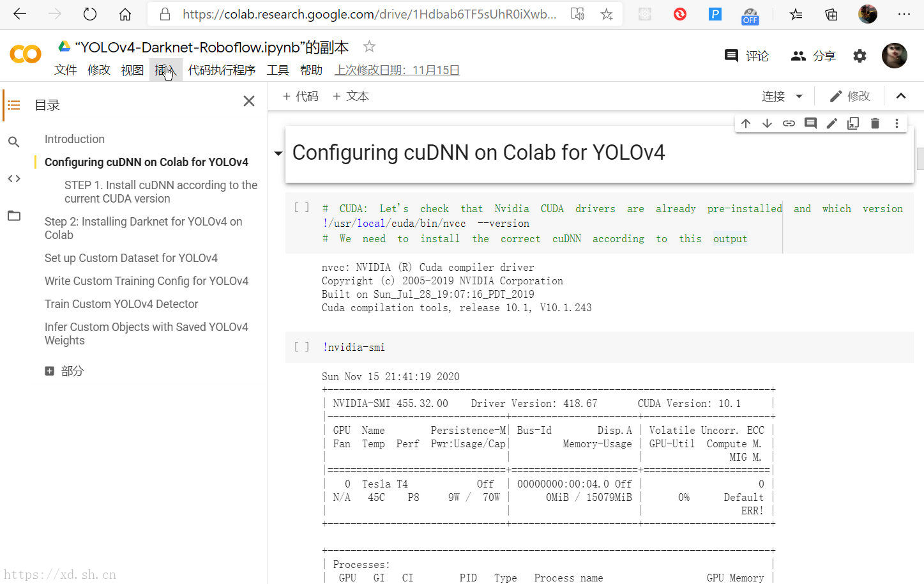The height and width of the screenshot is (584, 924).
Task: Open the browser settings and more menu
Action: [x=904, y=14]
